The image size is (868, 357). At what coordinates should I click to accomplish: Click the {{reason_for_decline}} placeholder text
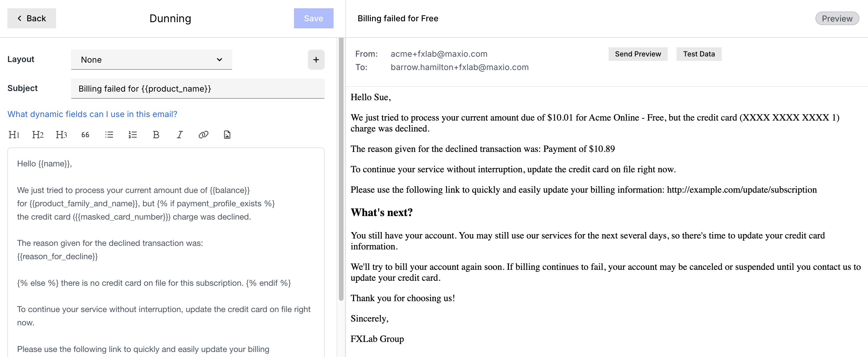click(57, 257)
